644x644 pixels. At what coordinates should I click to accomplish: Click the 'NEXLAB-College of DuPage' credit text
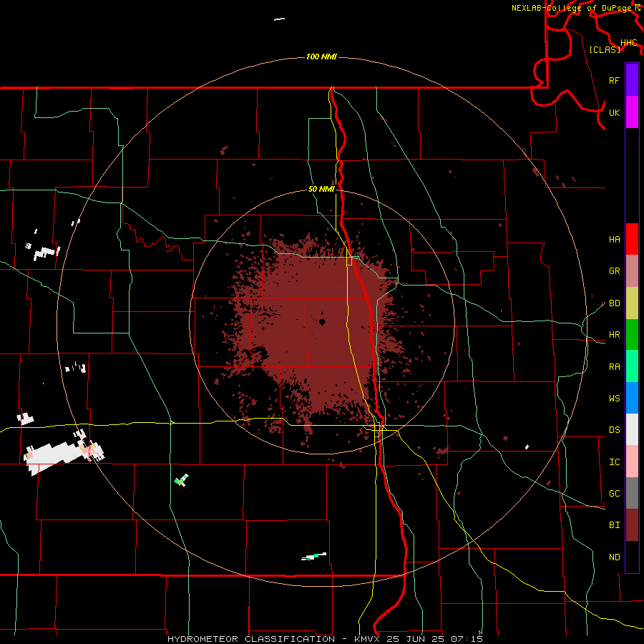(x=572, y=8)
